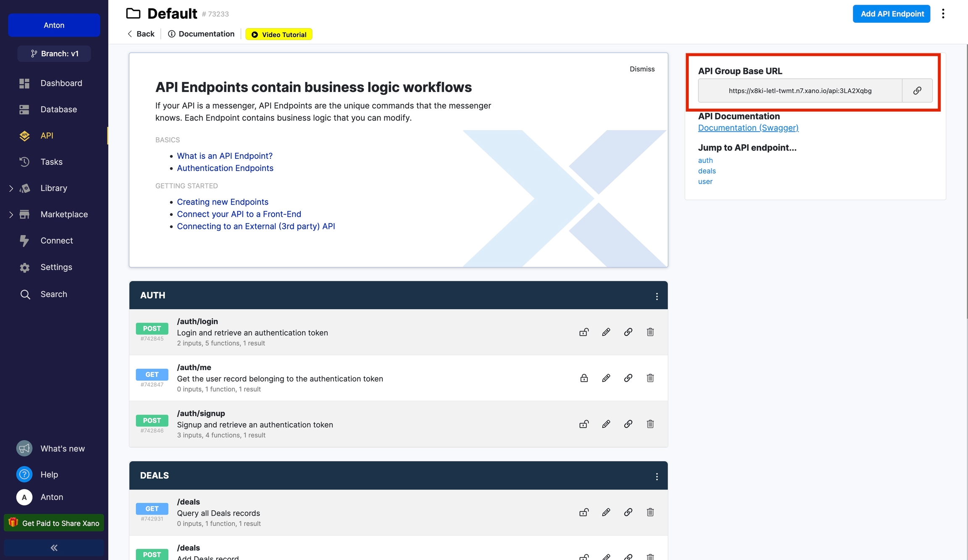Click the Add API Endpoint button
The height and width of the screenshot is (560, 968).
(x=892, y=14)
